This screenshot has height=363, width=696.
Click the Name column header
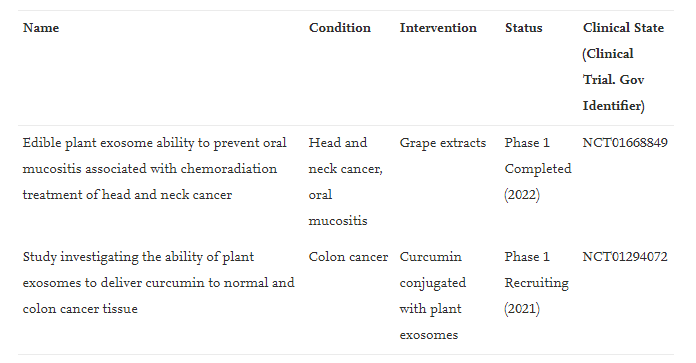point(41,28)
